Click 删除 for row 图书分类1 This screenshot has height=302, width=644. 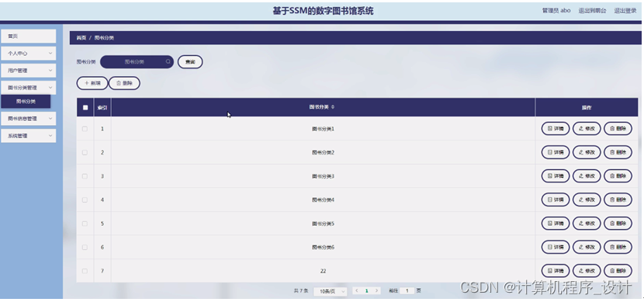(x=618, y=129)
